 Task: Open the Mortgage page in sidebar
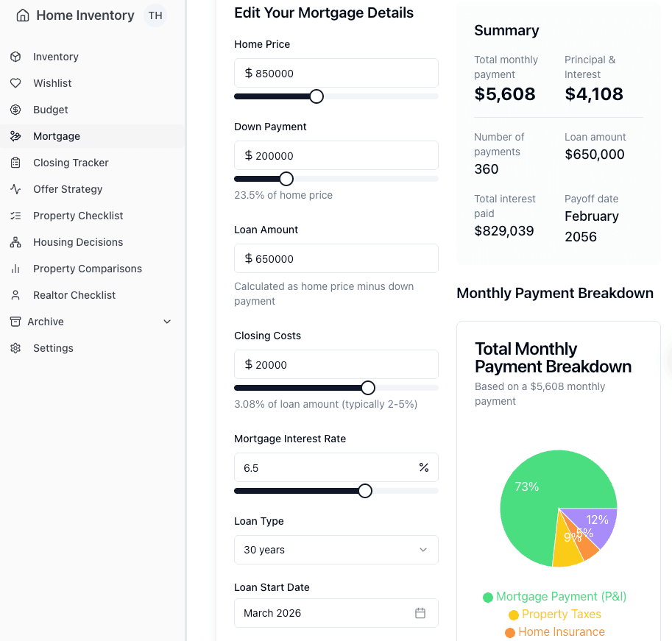point(57,136)
